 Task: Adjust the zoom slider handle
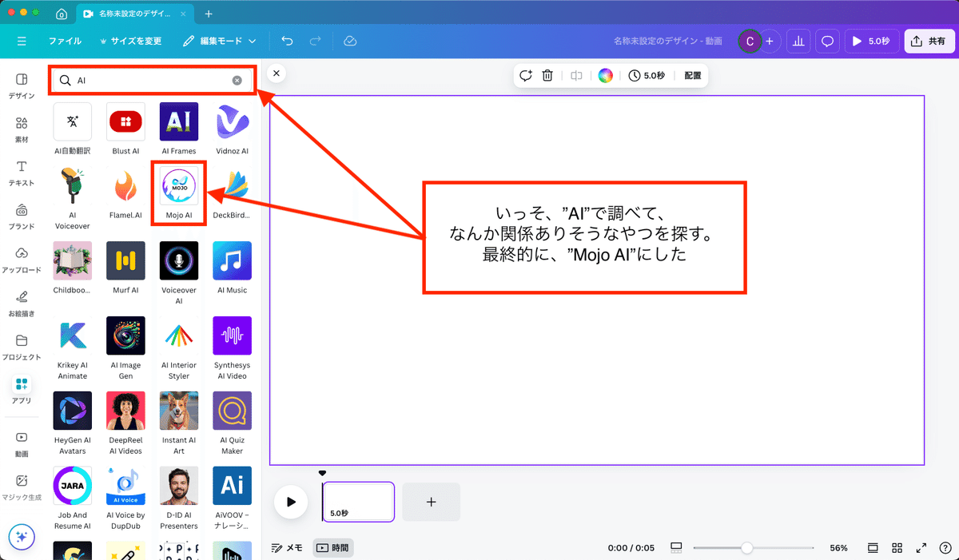[746, 548]
